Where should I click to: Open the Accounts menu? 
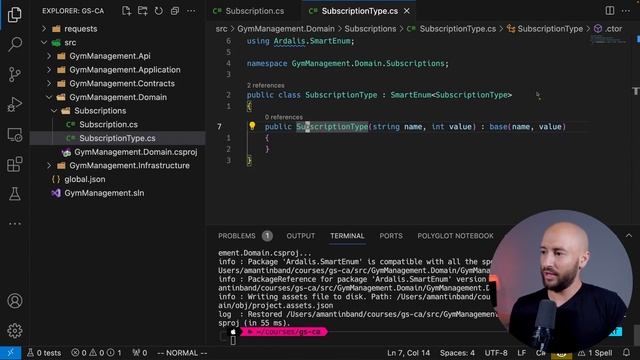15,301
